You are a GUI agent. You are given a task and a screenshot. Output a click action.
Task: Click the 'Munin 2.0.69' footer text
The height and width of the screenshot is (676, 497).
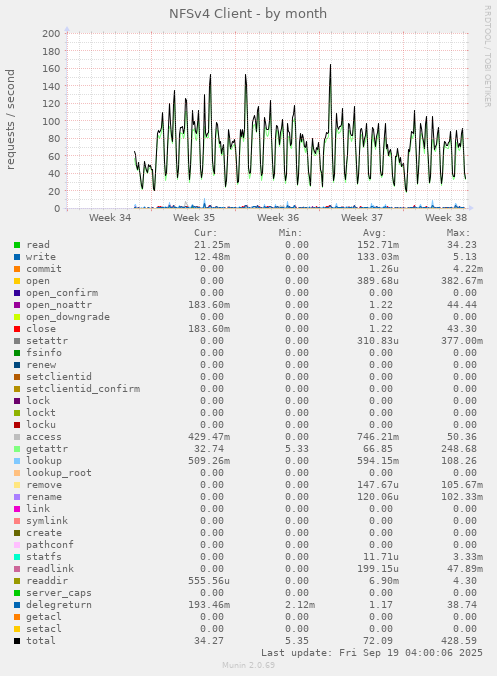(x=248, y=665)
